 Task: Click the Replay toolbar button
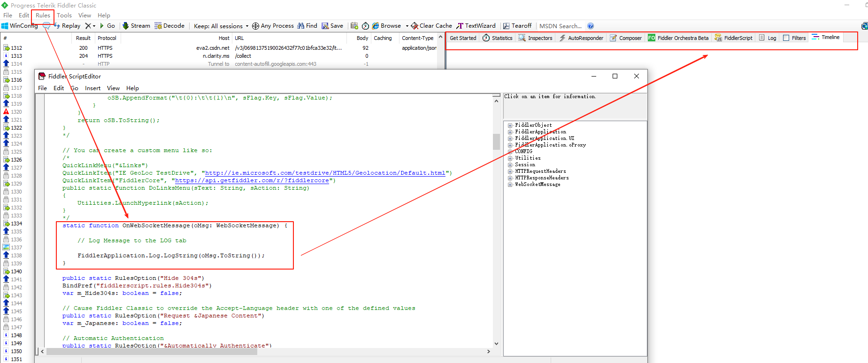[67, 26]
